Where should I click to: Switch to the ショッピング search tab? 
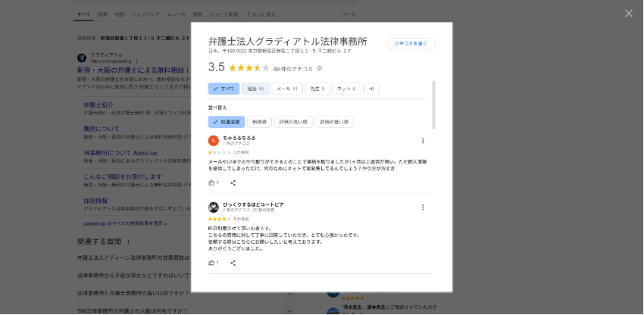pos(145,14)
